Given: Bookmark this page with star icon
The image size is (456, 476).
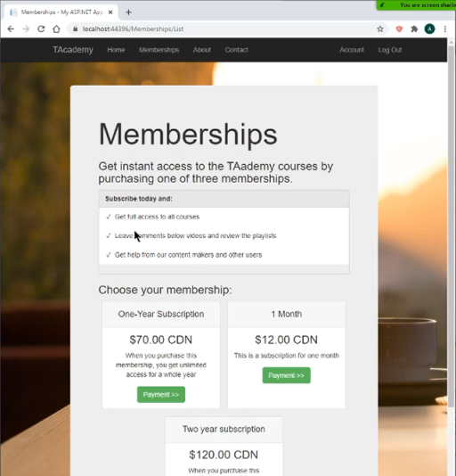Looking at the screenshot, I should tap(380, 29).
